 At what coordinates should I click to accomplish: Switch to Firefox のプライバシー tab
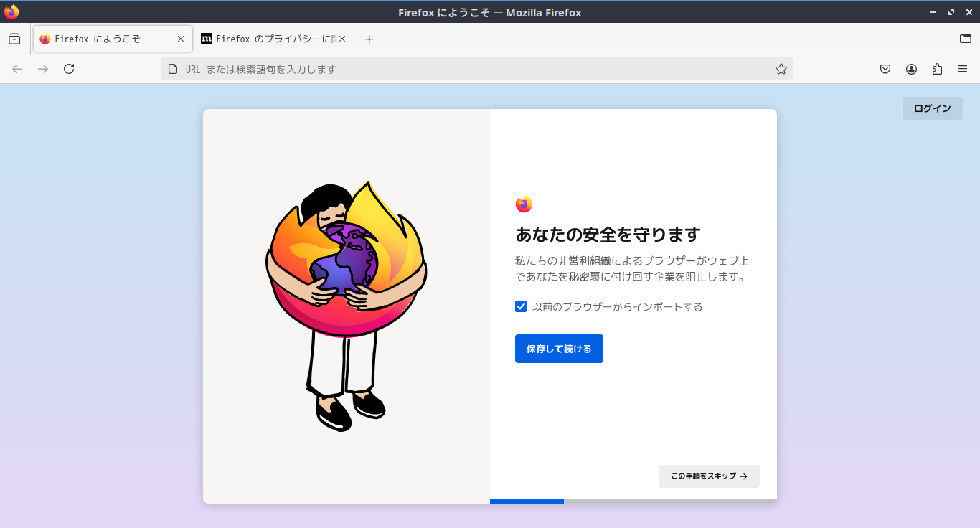coord(274,39)
